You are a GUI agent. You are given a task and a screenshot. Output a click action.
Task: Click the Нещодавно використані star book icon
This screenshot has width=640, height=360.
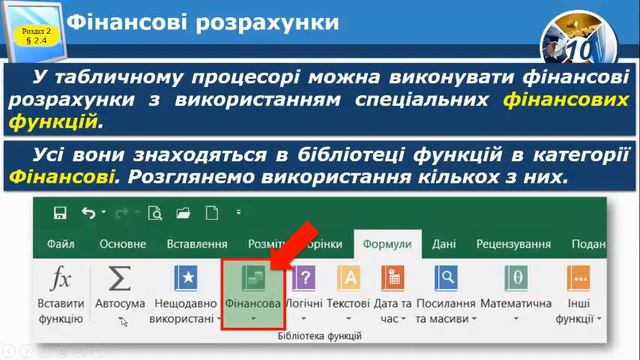[186, 278]
